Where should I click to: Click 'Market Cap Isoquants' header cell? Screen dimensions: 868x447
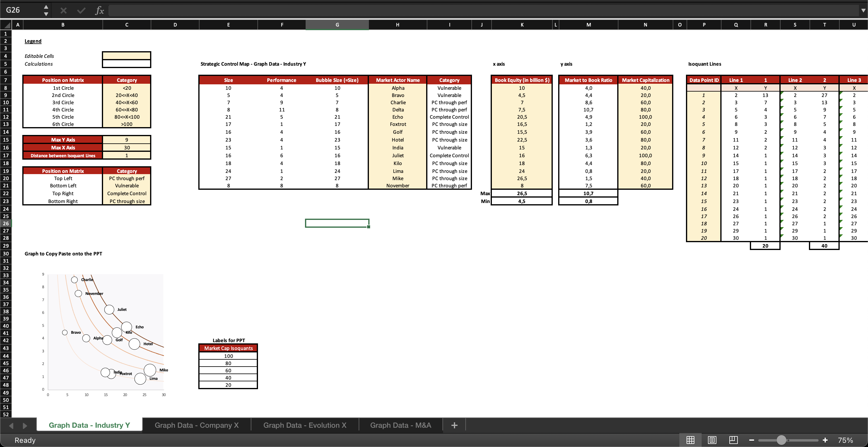tap(228, 348)
